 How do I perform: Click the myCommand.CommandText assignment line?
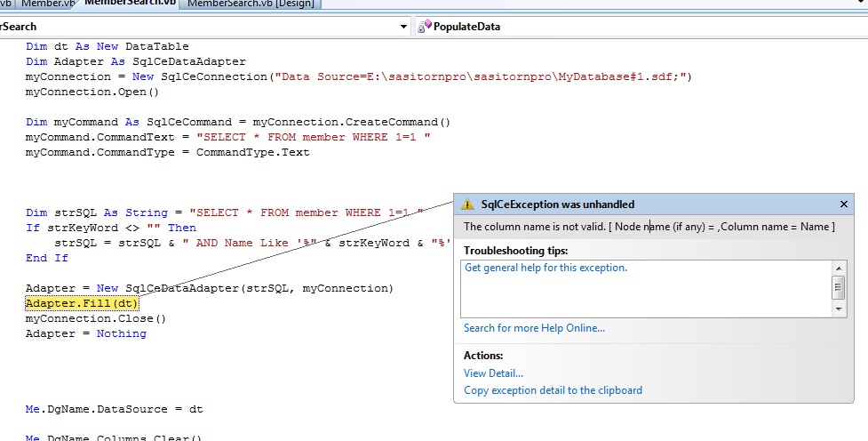point(227,137)
